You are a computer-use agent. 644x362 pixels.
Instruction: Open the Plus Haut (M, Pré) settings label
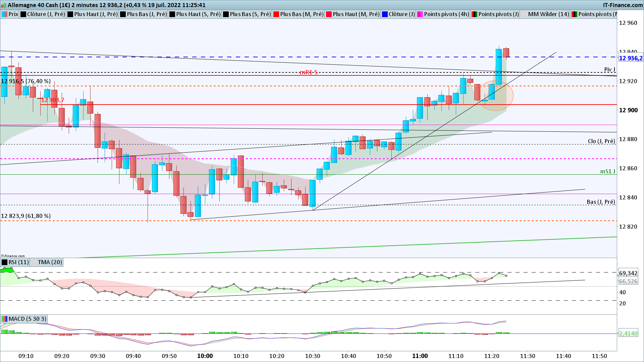coord(356,14)
